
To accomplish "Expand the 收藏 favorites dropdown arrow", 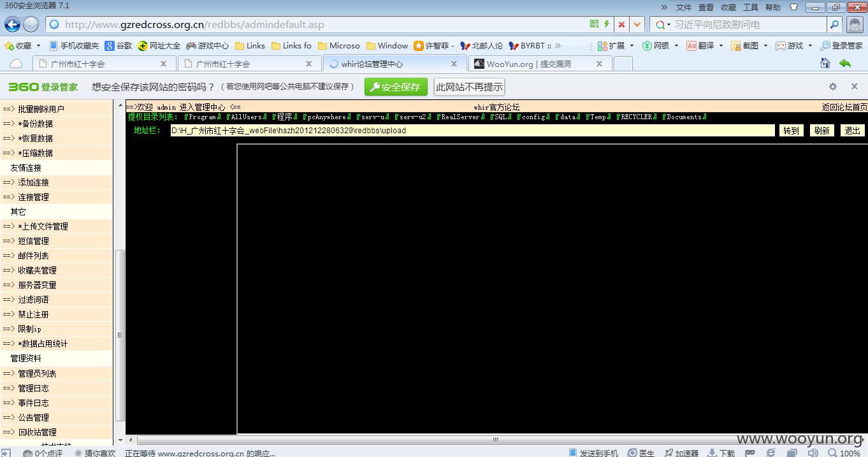I will click(38, 46).
